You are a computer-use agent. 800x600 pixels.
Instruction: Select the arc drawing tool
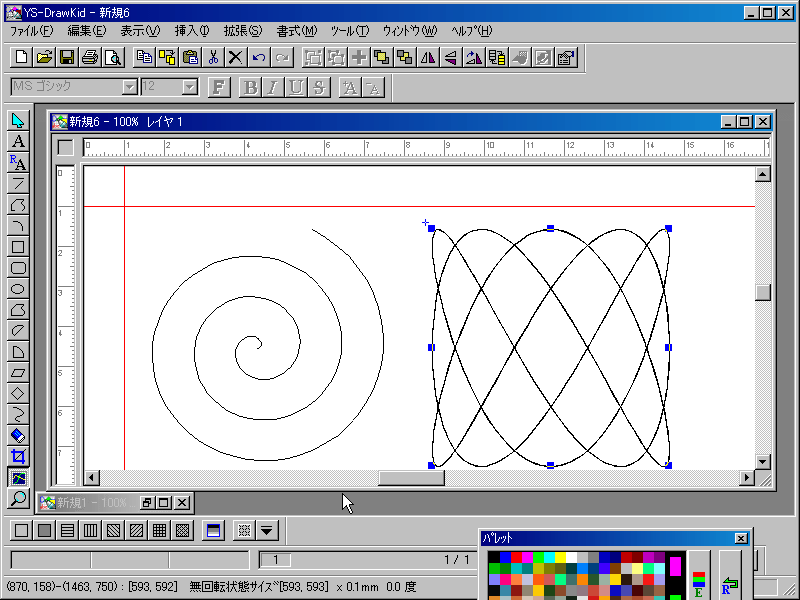[x=18, y=226]
